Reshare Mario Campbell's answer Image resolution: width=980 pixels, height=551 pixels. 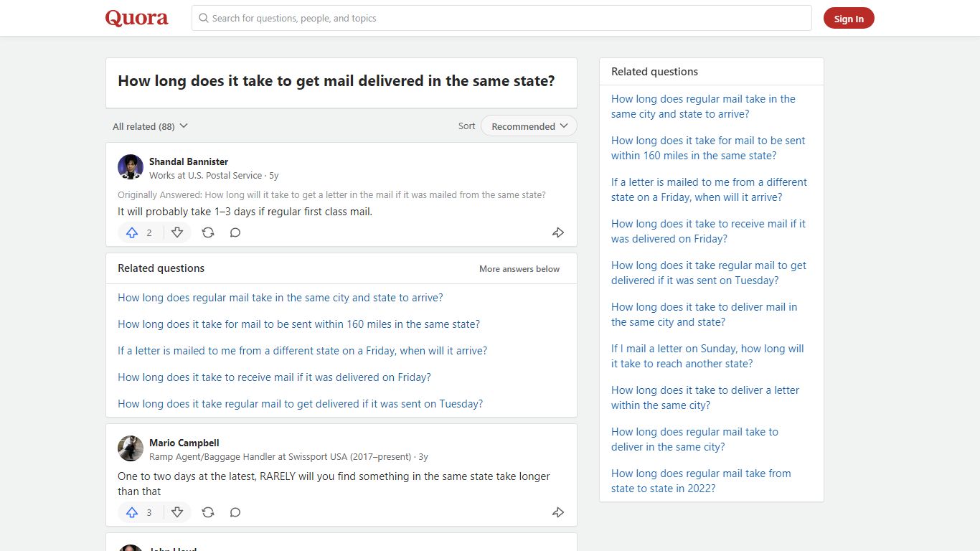pos(208,512)
